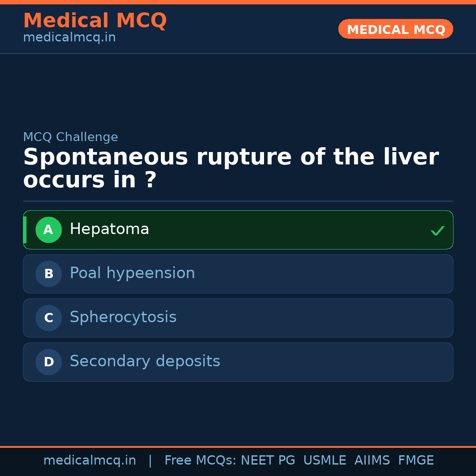Click the D letter circle badge

(x=48, y=362)
